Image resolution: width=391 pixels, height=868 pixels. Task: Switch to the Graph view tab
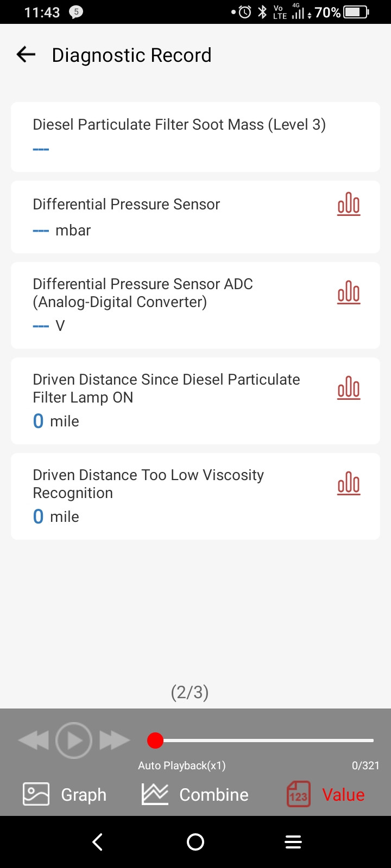pyautogui.click(x=65, y=795)
